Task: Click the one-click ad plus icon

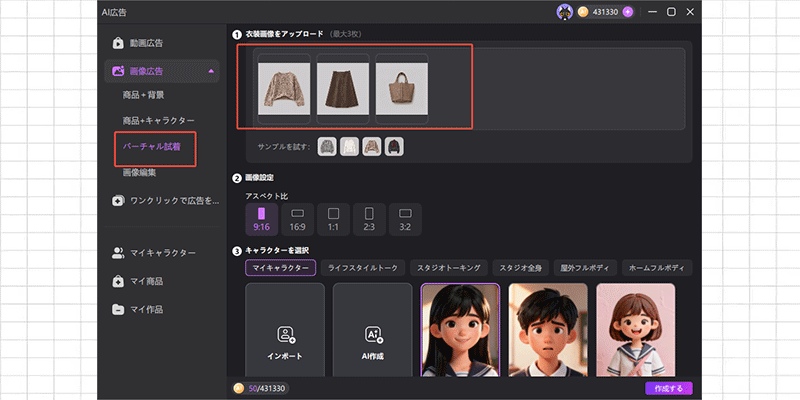Action: click(x=118, y=201)
